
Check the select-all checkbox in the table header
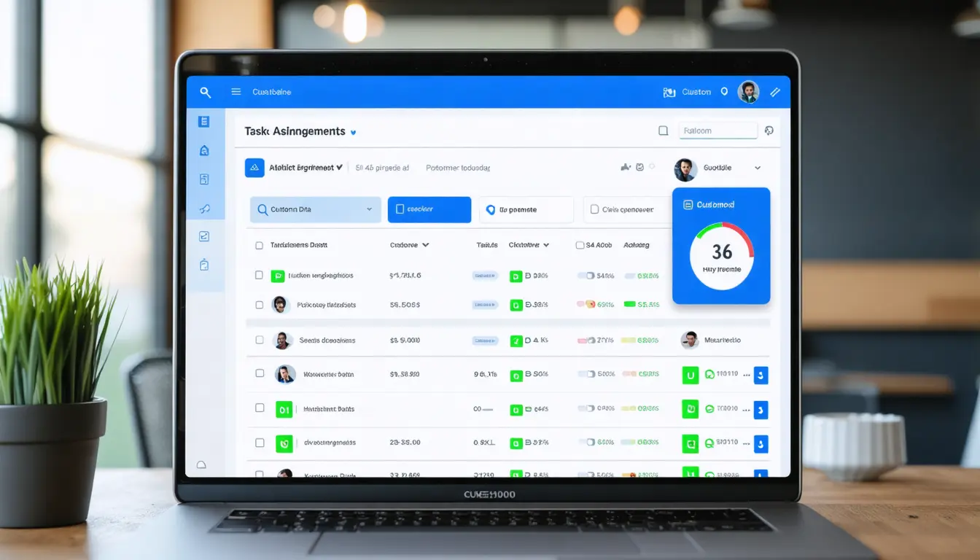pyautogui.click(x=259, y=245)
